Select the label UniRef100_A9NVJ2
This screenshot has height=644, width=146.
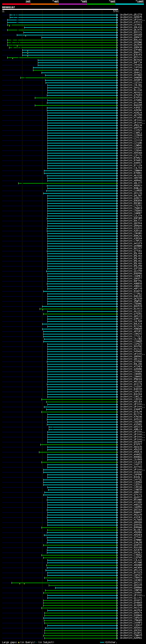tap(131, 70)
